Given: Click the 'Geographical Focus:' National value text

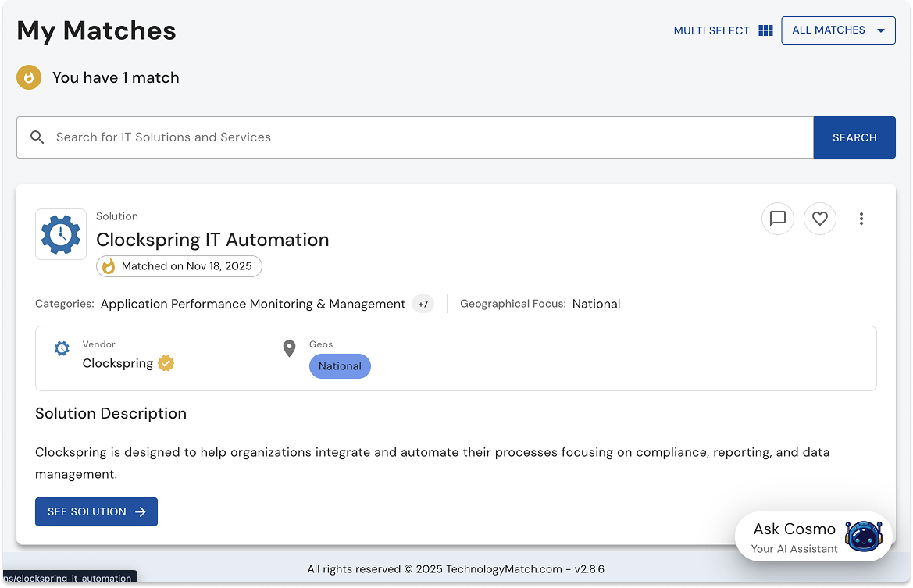Looking at the screenshot, I should click(596, 304).
